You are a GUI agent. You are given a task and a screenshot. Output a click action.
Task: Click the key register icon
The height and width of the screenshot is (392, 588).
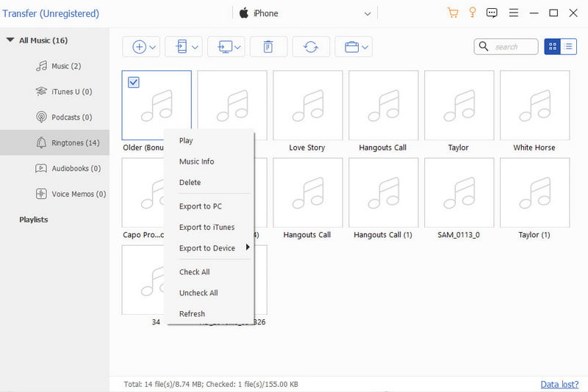tap(473, 12)
